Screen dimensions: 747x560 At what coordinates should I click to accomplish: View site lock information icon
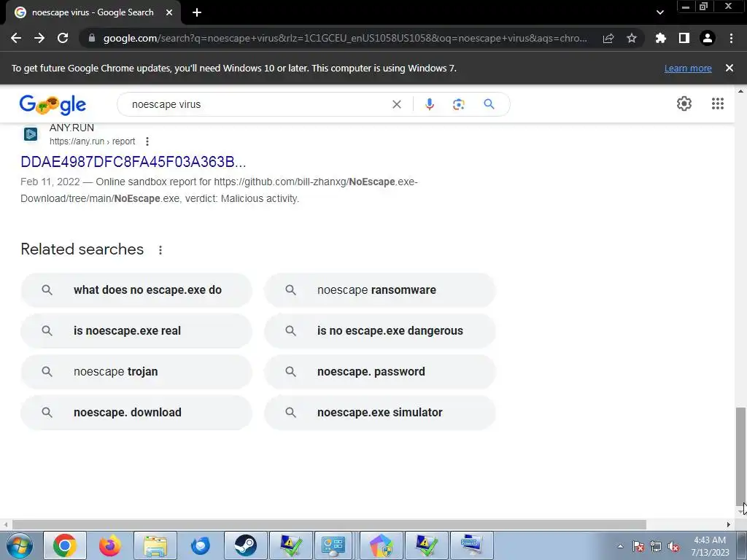pos(92,38)
